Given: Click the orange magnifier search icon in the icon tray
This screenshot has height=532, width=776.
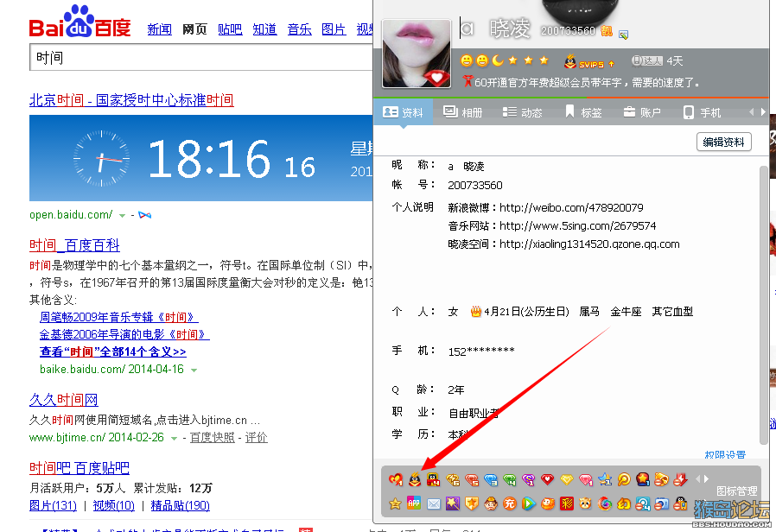Looking at the screenshot, I should coord(624,479).
